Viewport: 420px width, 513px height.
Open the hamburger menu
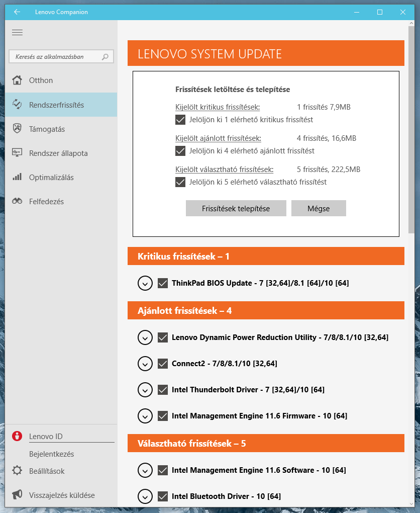tap(17, 32)
